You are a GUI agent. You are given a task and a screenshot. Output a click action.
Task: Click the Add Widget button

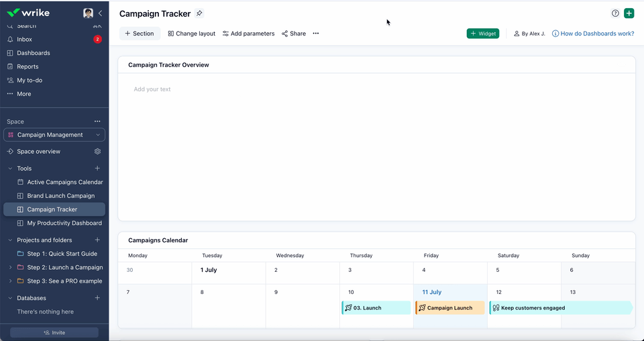click(x=483, y=34)
